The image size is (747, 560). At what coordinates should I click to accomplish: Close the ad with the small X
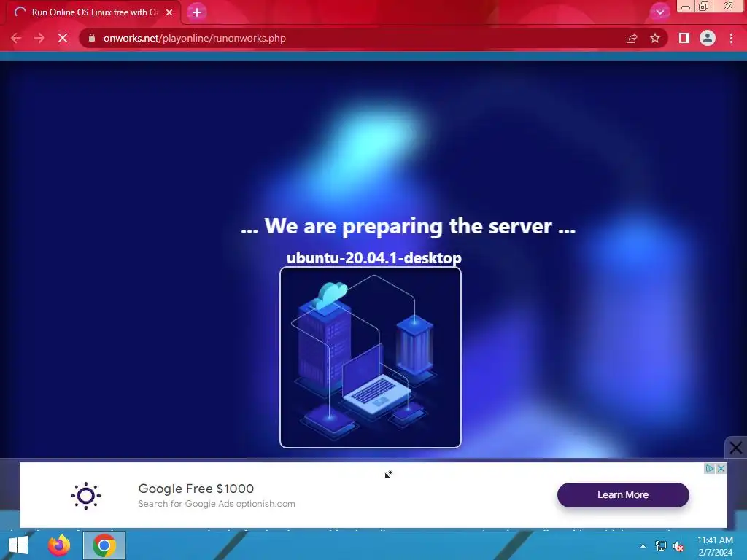721,469
